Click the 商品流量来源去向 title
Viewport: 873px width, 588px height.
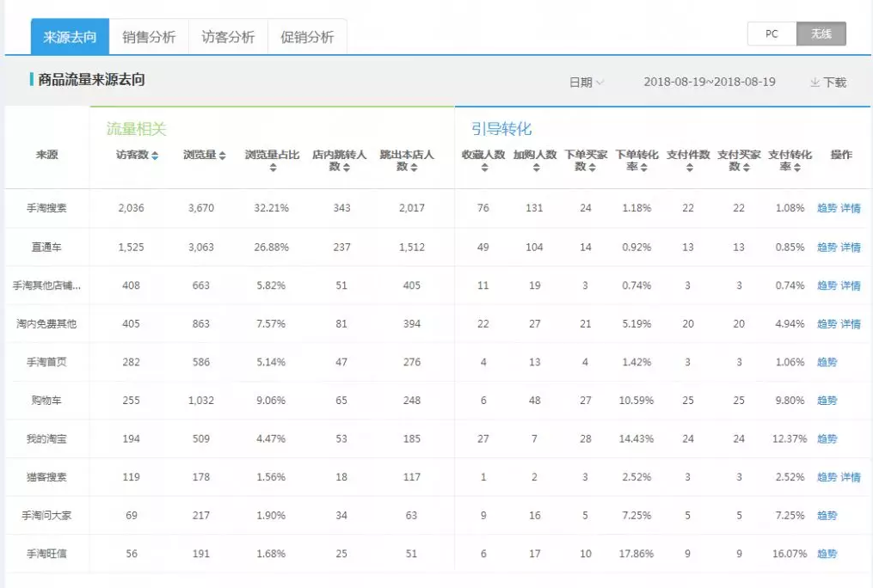tap(92, 80)
